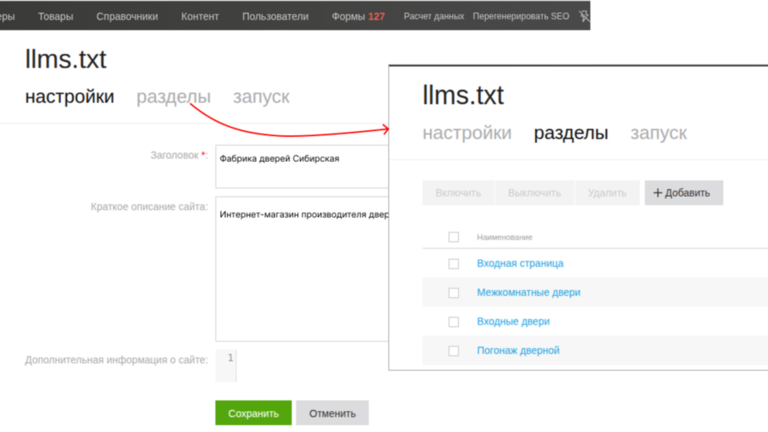Check the Входная страница row checkbox
The width and height of the screenshot is (768, 432).
[454, 264]
